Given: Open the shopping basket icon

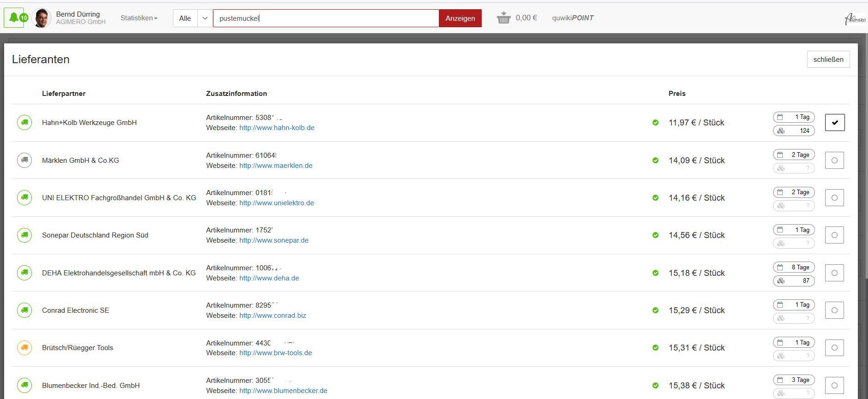Looking at the screenshot, I should [x=503, y=18].
